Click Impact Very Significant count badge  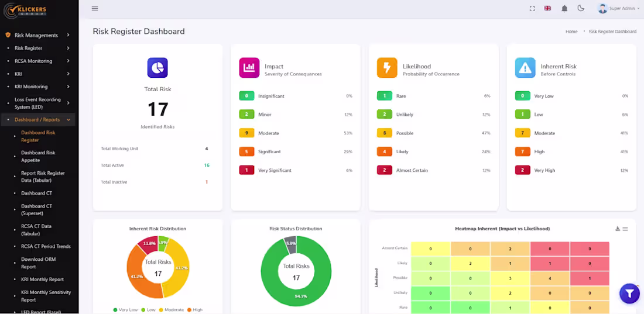[246, 170]
